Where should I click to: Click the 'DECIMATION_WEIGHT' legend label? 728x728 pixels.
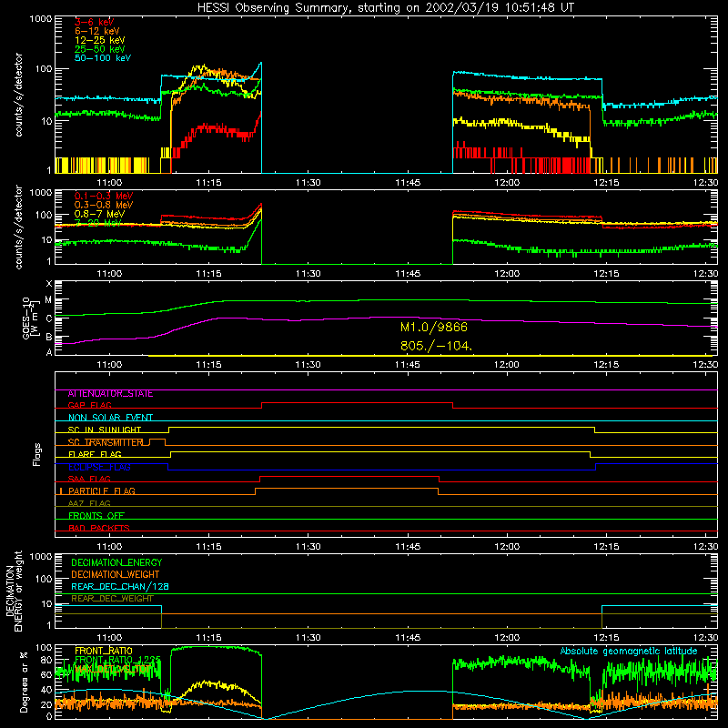coord(116,574)
